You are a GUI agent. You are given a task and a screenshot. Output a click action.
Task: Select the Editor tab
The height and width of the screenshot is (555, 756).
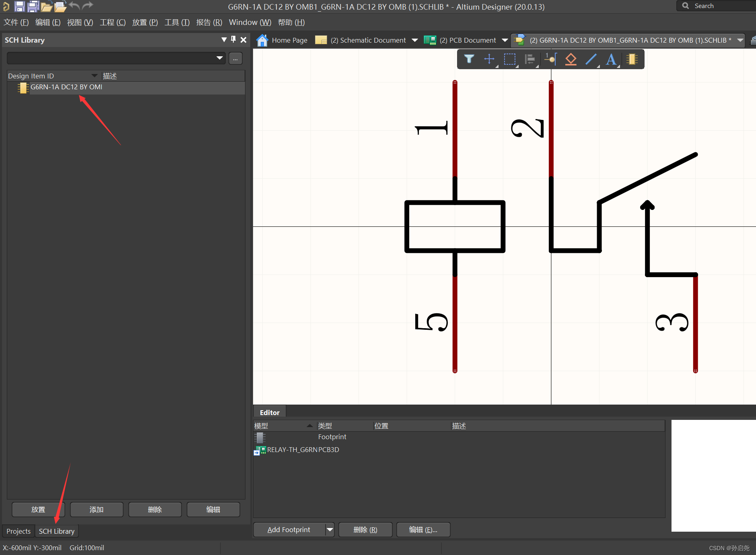(270, 413)
